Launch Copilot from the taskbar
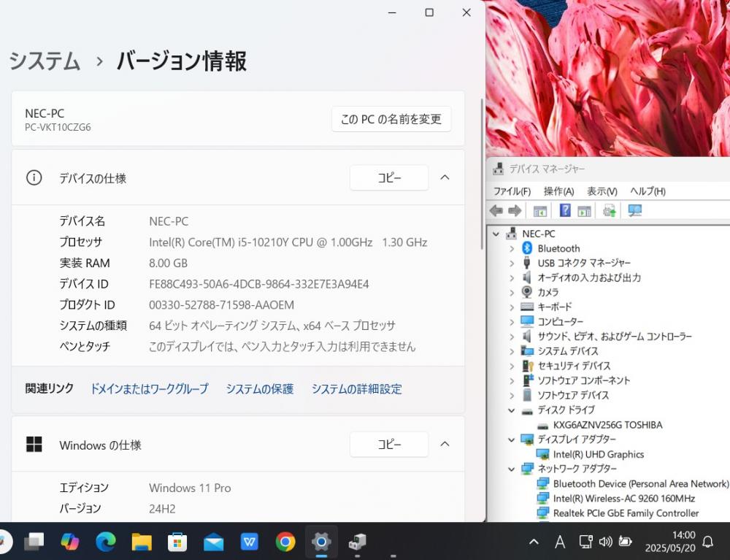This screenshot has height=560, width=730. click(x=70, y=541)
